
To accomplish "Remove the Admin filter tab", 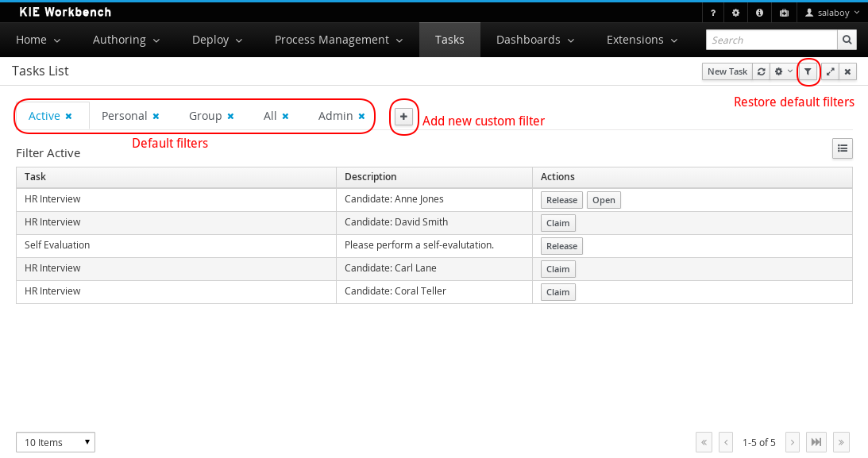I will click(361, 116).
